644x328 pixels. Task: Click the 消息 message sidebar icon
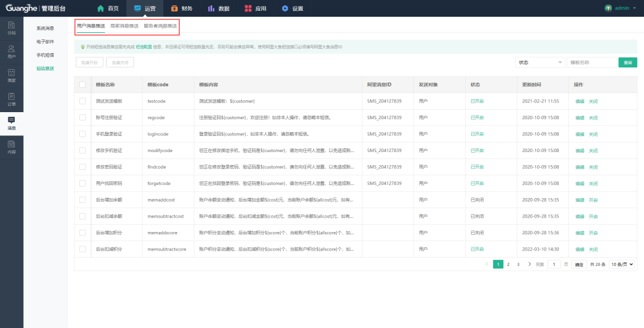point(11,120)
